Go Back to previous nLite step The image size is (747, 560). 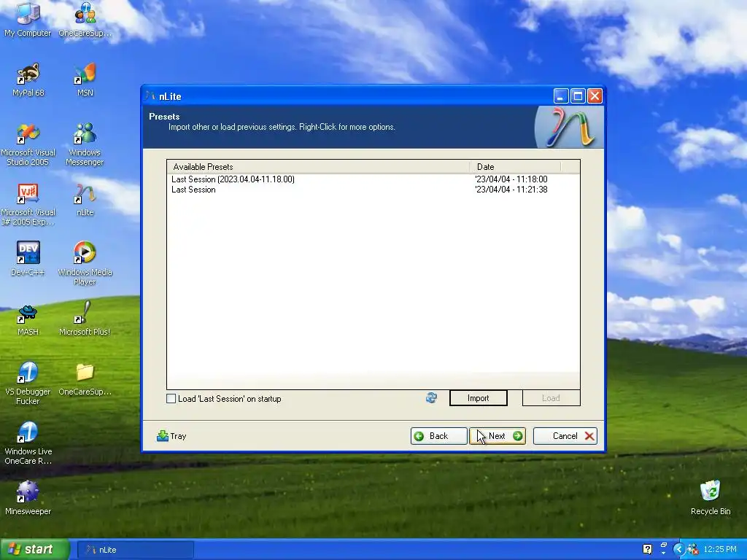[438, 436]
